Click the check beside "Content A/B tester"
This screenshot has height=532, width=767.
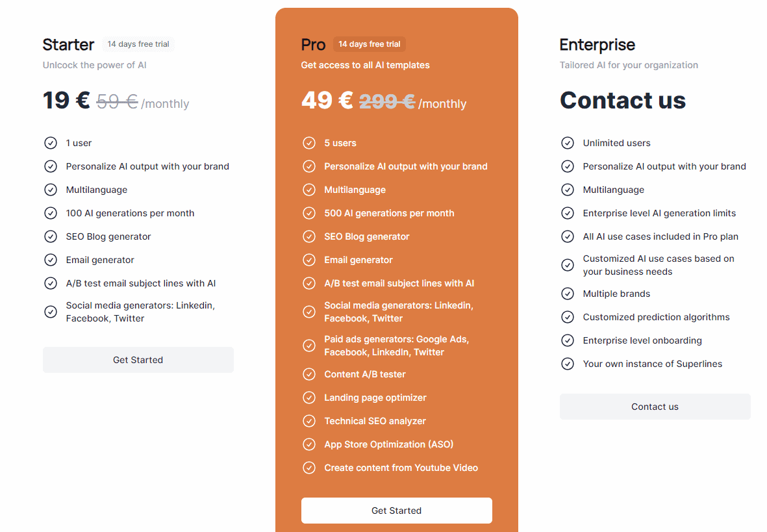pos(309,374)
